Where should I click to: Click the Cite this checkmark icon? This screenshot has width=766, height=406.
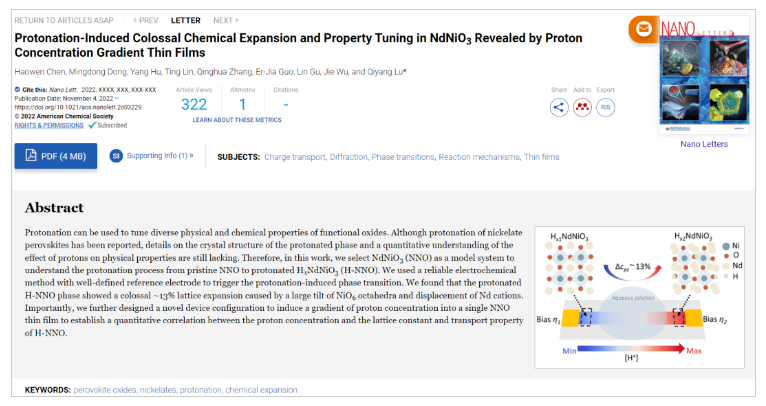pyautogui.click(x=18, y=89)
